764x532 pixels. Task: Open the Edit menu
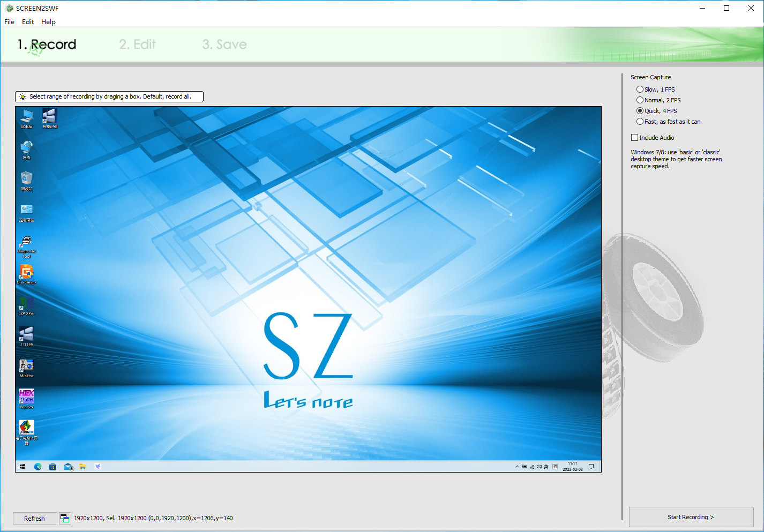[x=28, y=22]
